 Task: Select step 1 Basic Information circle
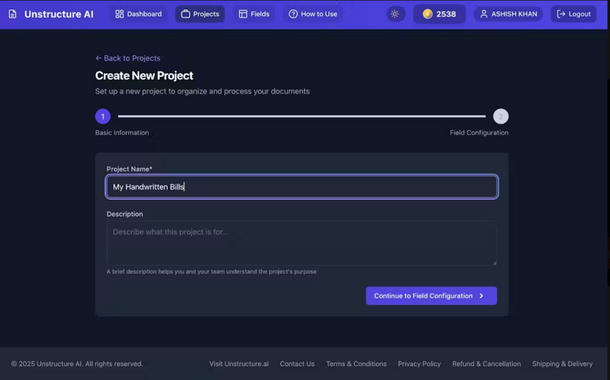coord(103,116)
